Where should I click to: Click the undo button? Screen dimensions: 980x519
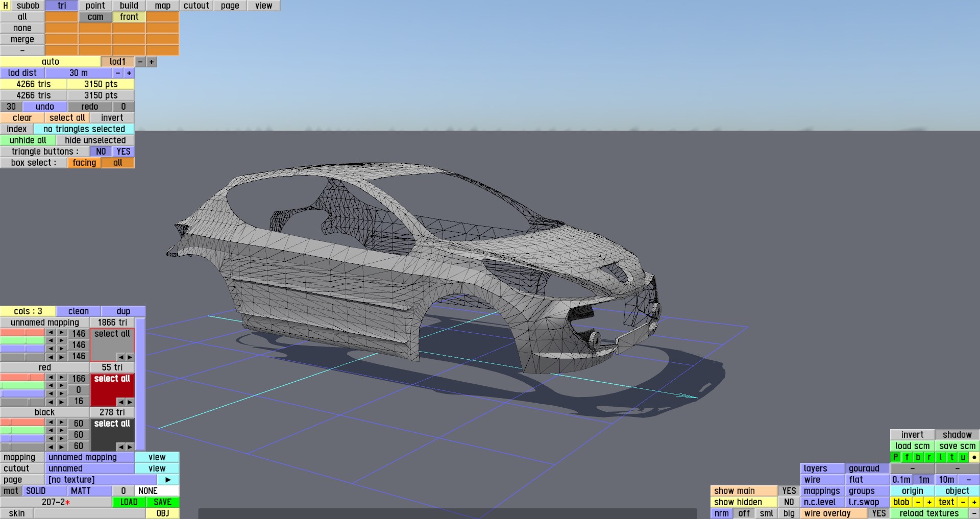(45, 107)
